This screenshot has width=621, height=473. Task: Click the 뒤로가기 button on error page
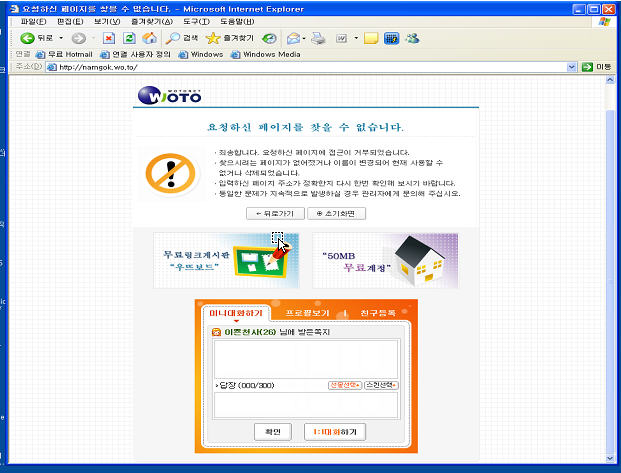275,214
